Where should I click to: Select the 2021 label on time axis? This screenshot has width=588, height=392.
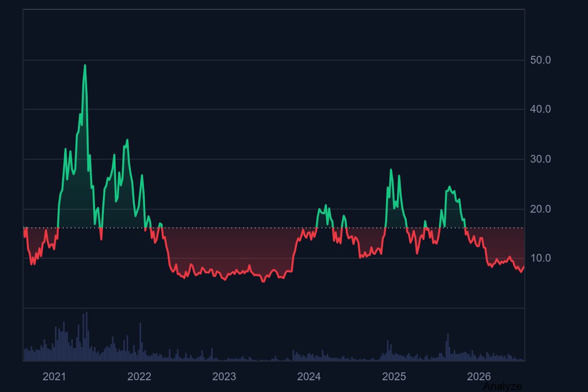(54, 376)
